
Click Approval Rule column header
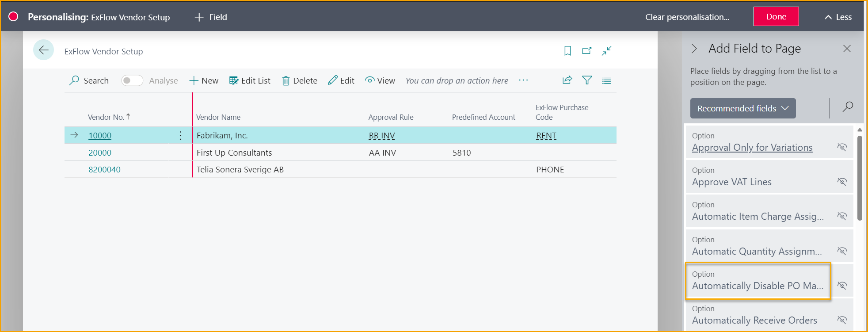pyautogui.click(x=391, y=117)
